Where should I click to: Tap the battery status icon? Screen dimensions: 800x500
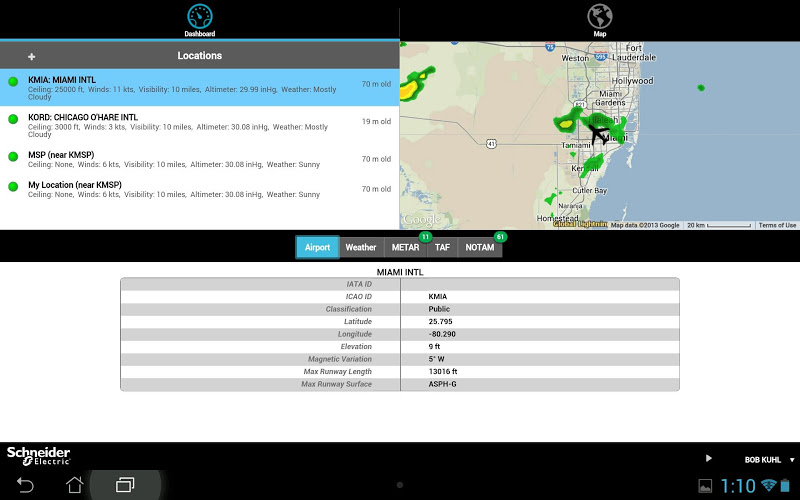pos(785,485)
